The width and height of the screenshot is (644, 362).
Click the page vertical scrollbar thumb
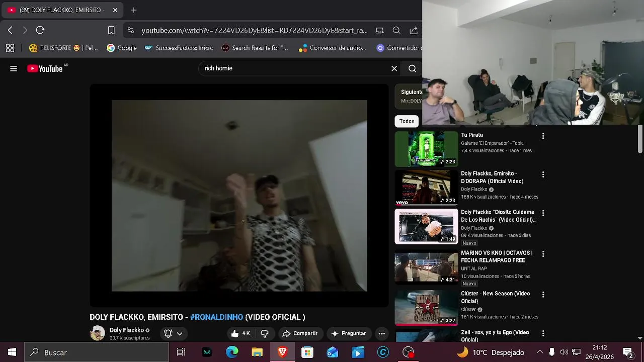click(640, 138)
